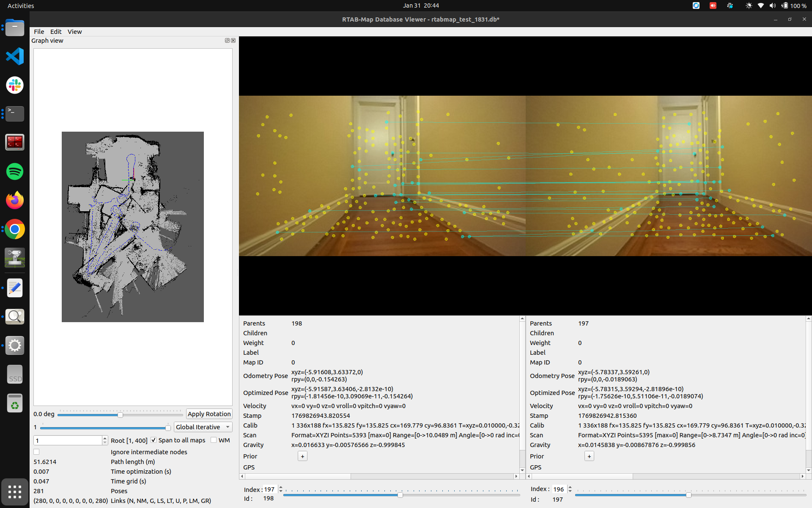Expand the left Prior plus button

(x=302, y=456)
